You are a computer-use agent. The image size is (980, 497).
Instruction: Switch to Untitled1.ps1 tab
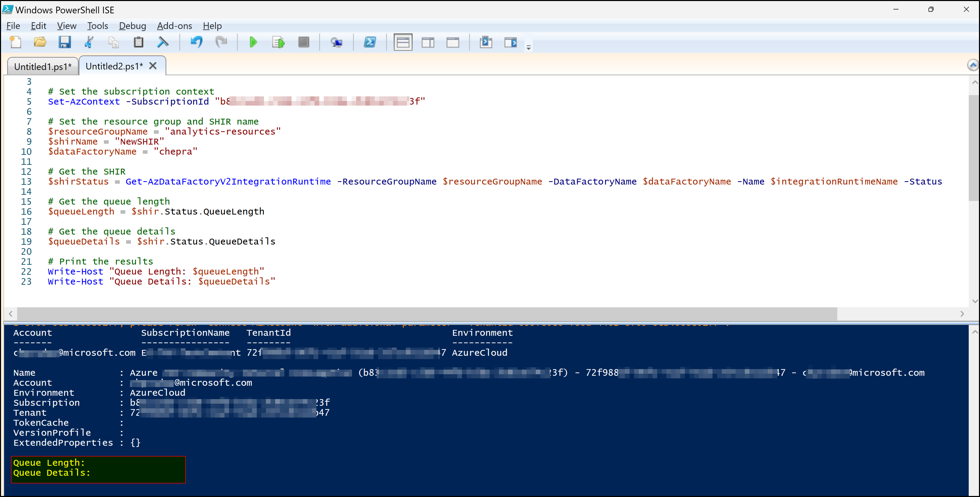43,67
